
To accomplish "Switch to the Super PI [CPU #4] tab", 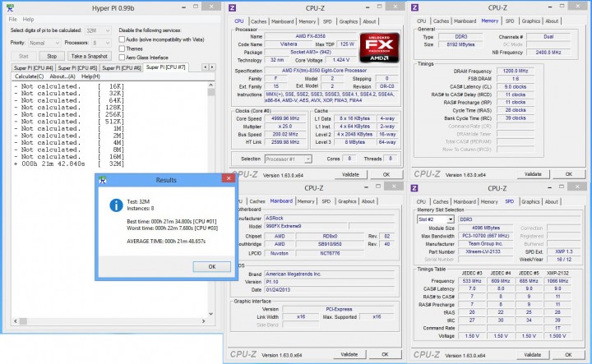I will point(33,68).
